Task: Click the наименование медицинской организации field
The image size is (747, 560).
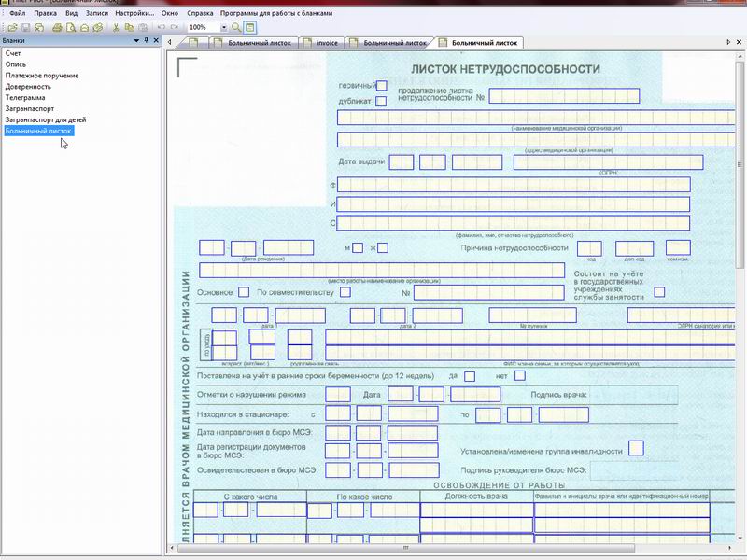Action: [536, 118]
